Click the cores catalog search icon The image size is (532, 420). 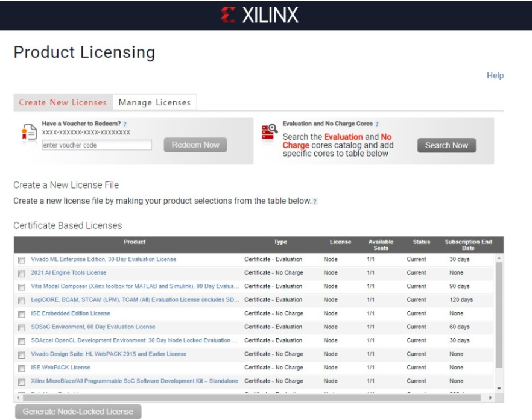270,132
